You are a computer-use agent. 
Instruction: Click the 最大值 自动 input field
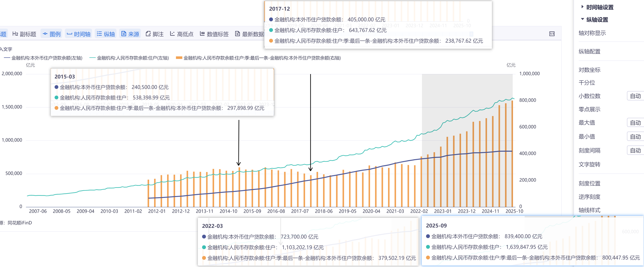pyautogui.click(x=635, y=123)
